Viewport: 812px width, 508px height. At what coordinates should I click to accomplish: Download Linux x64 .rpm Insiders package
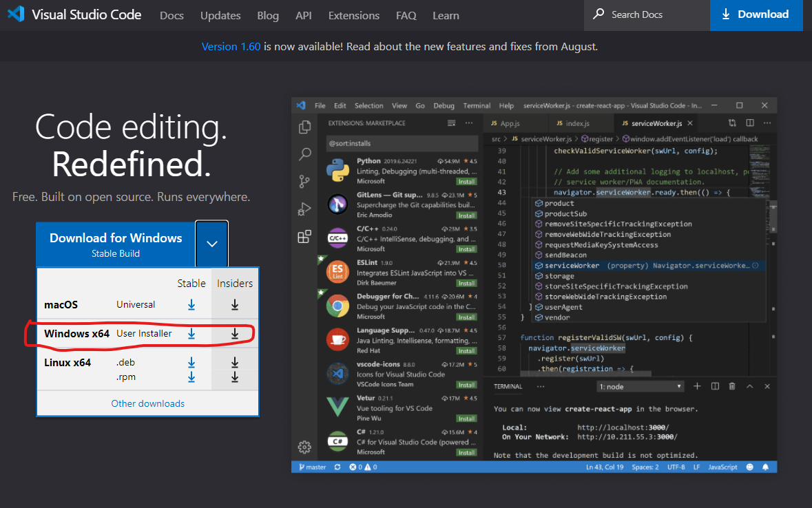click(235, 377)
